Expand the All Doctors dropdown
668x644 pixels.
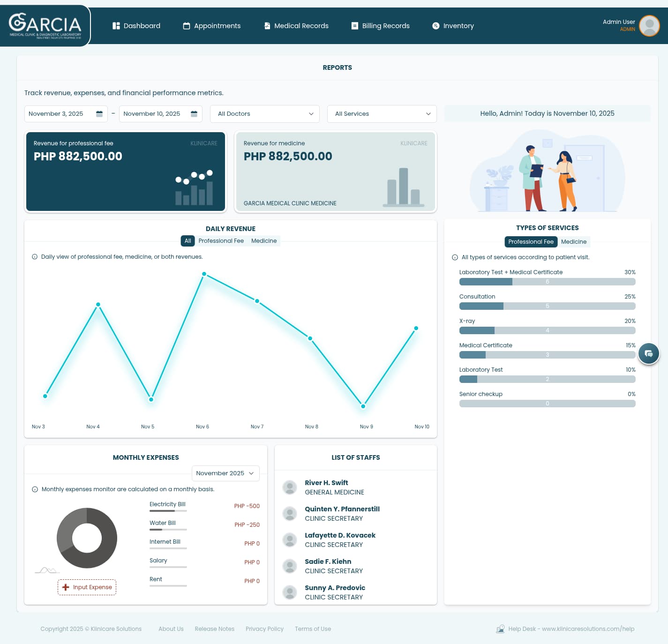[265, 114]
